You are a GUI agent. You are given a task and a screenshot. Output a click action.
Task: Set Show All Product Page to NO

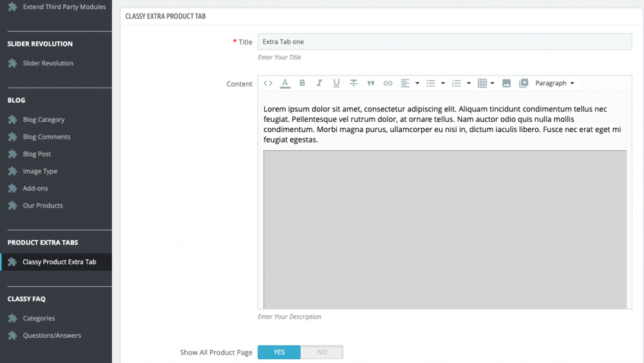pos(321,352)
